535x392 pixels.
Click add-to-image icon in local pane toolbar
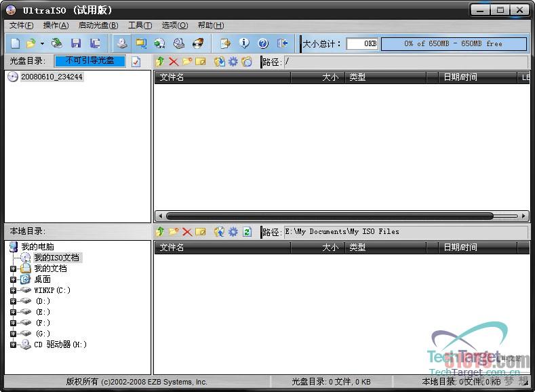tap(220, 232)
